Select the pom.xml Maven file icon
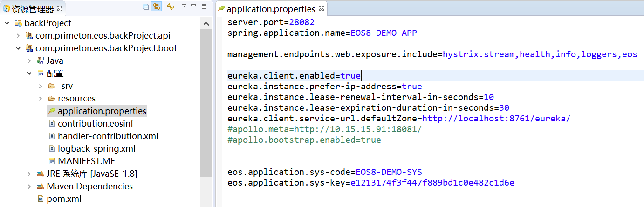 click(x=41, y=199)
